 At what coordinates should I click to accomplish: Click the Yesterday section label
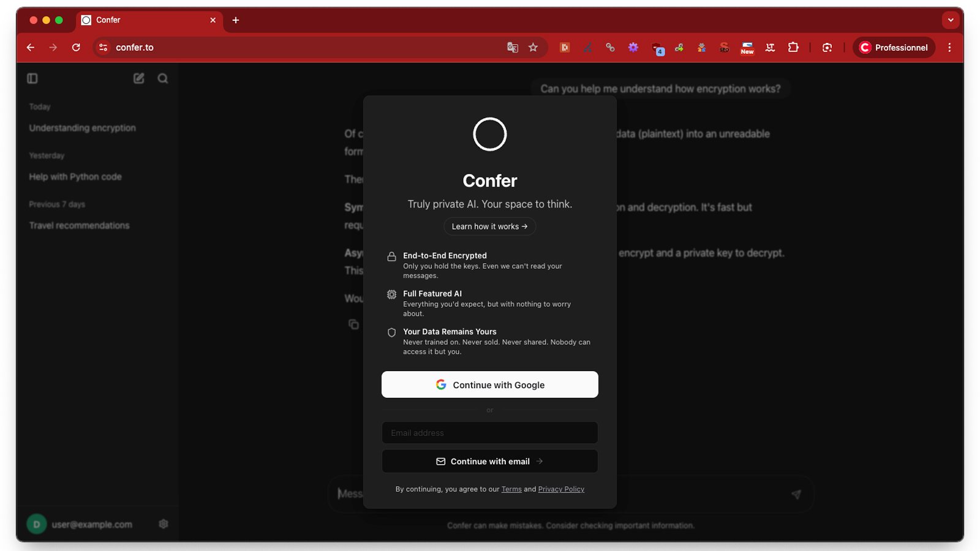coord(47,156)
